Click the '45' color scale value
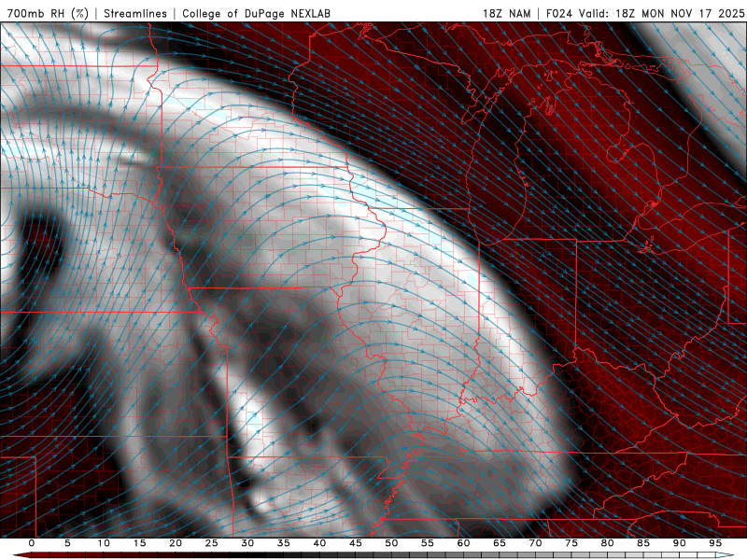 [356, 543]
